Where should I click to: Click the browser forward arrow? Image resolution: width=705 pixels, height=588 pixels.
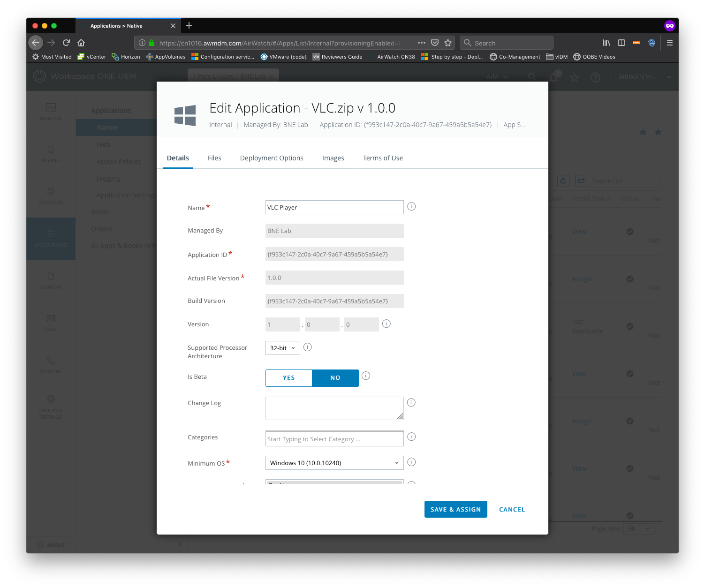point(51,43)
